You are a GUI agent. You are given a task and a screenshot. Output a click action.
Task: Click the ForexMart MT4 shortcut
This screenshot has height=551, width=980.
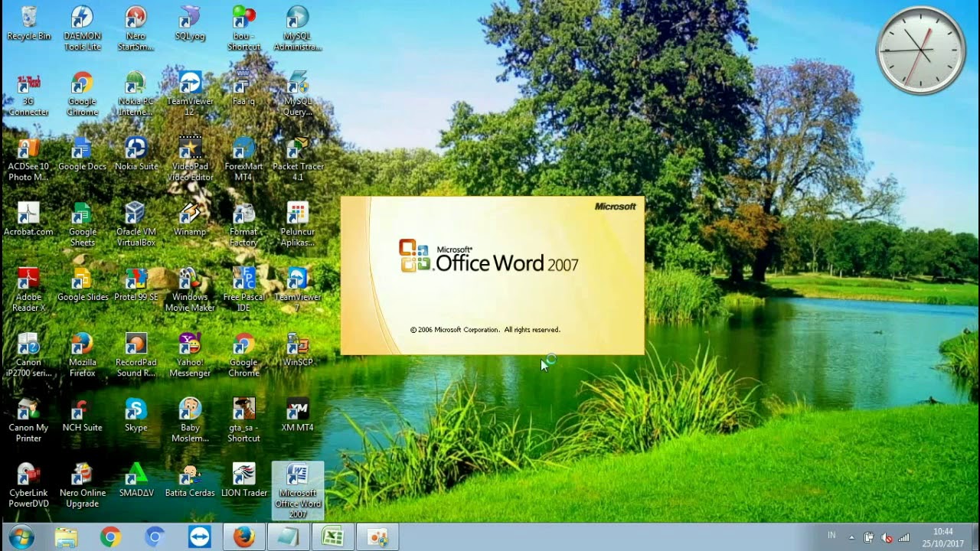(x=243, y=160)
